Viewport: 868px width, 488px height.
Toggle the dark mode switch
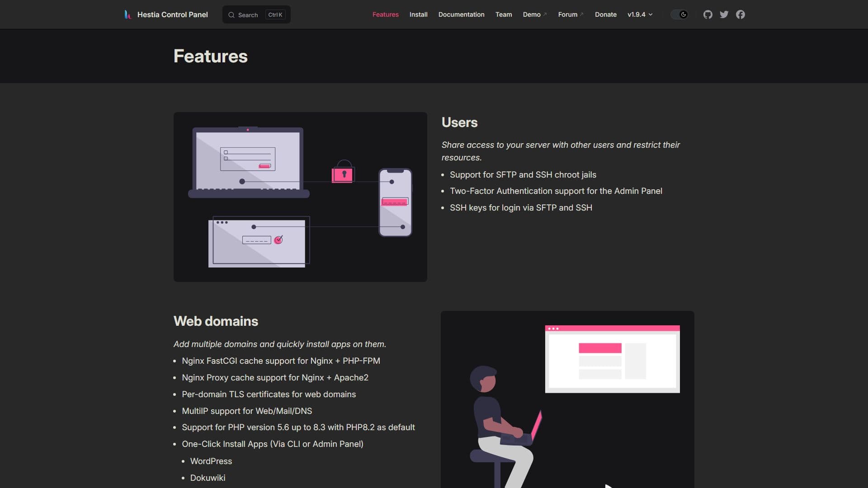(679, 14)
